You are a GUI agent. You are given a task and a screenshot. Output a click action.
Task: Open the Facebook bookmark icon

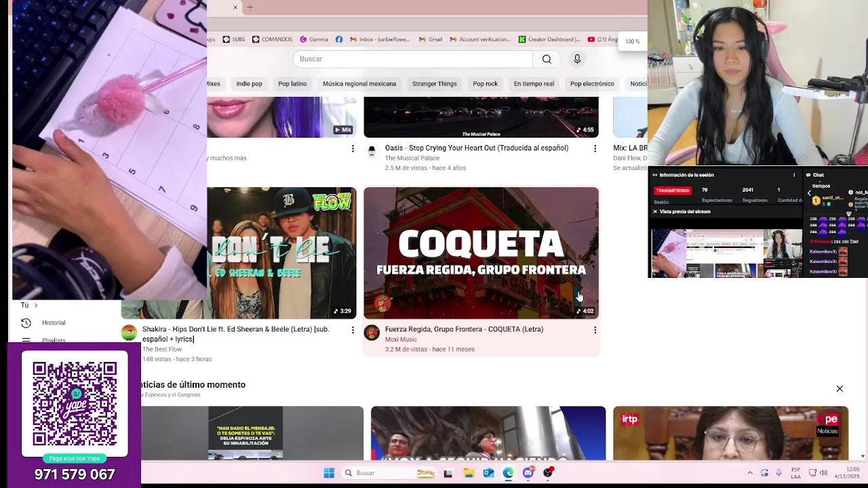tap(339, 39)
